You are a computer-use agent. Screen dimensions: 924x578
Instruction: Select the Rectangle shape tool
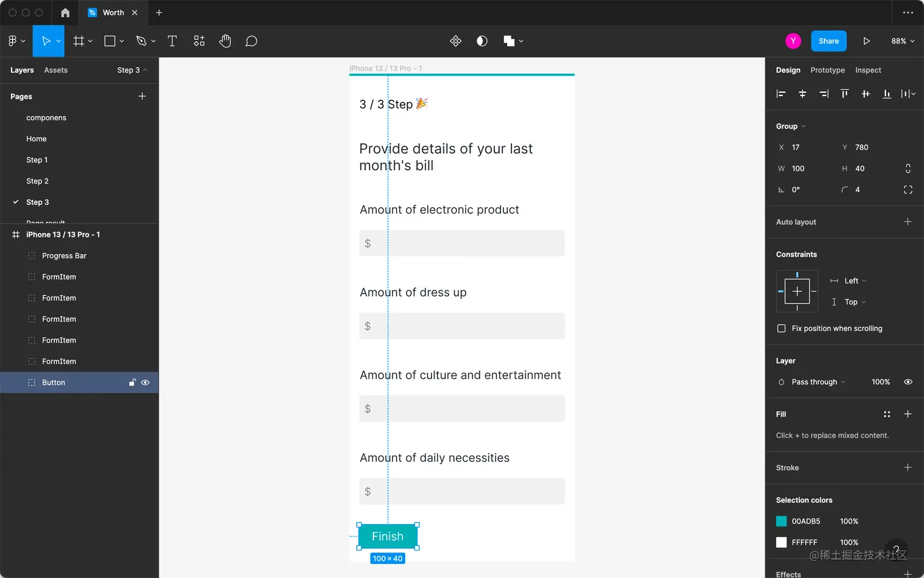coord(110,41)
